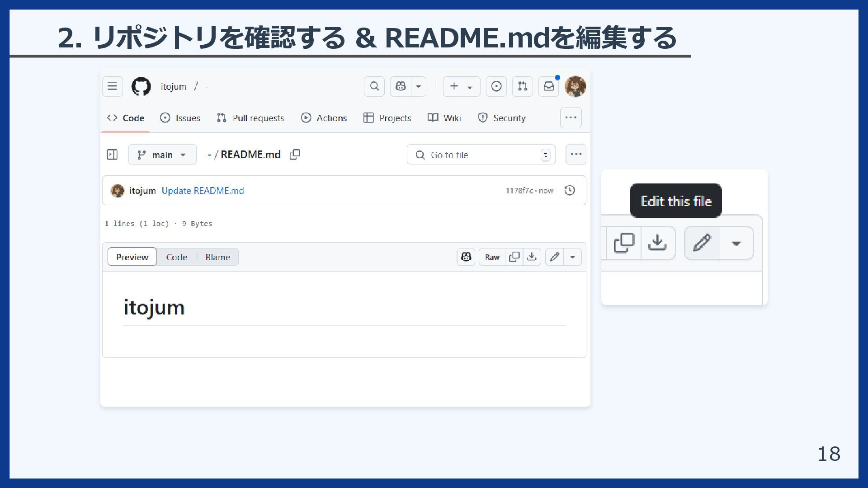Image resolution: width=868 pixels, height=488 pixels.
Task: Select the Code repository tab
Action: coord(126,118)
